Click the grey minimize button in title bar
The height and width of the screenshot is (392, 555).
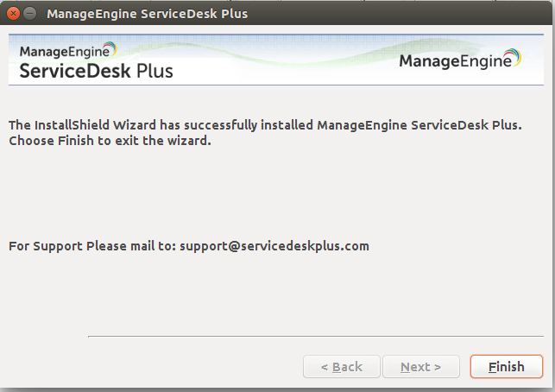click(x=31, y=14)
